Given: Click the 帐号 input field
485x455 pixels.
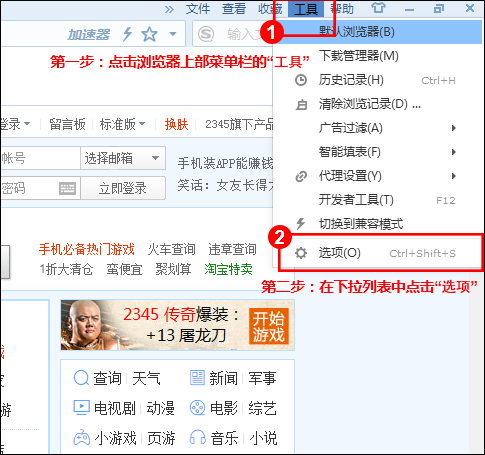Looking at the screenshot, I should point(40,158).
